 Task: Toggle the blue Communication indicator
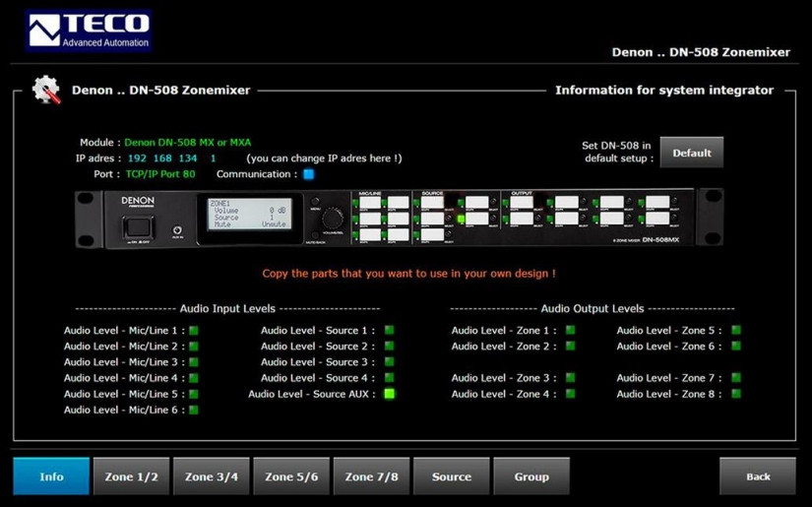[308, 174]
